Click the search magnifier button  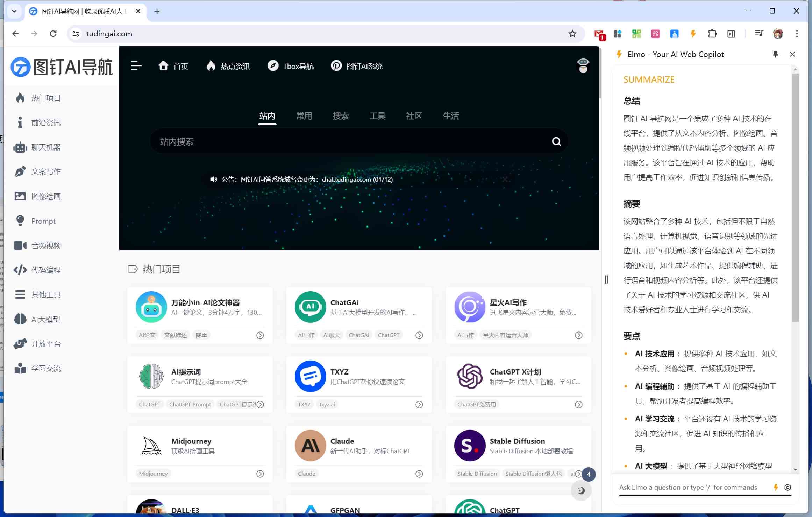pyautogui.click(x=556, y=141)
